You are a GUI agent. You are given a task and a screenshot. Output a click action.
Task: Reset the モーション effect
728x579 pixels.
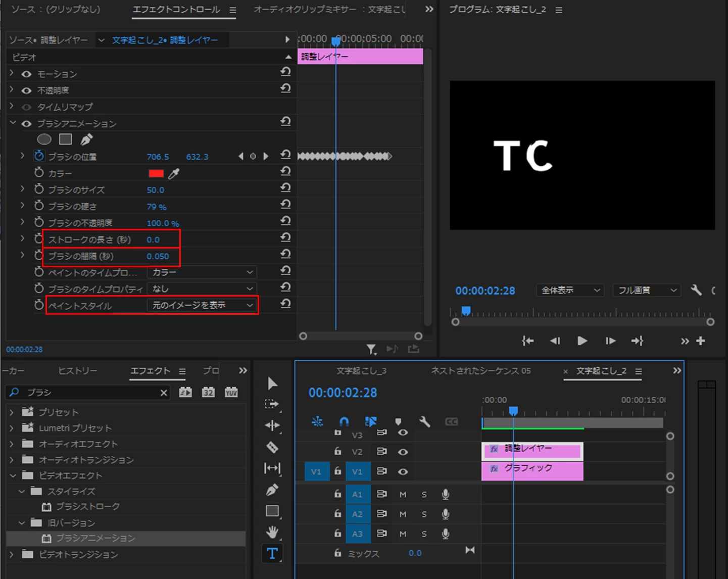285,72
